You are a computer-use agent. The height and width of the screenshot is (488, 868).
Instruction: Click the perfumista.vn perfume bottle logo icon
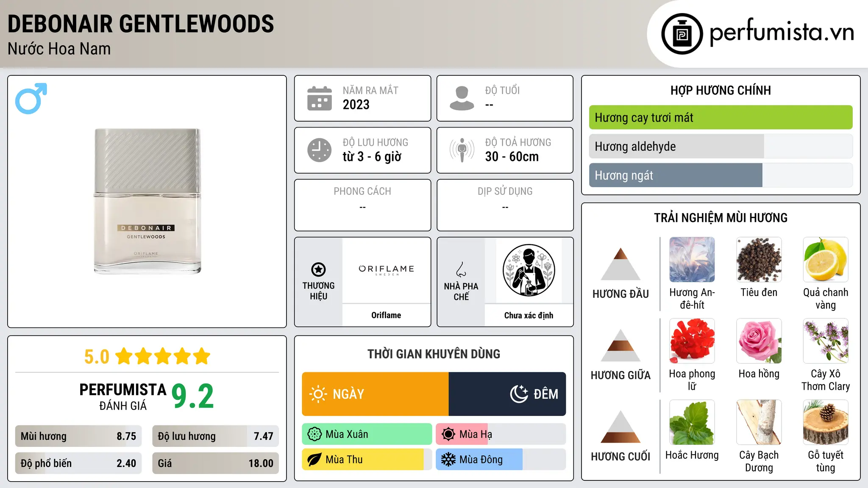[x=682, y=34]
